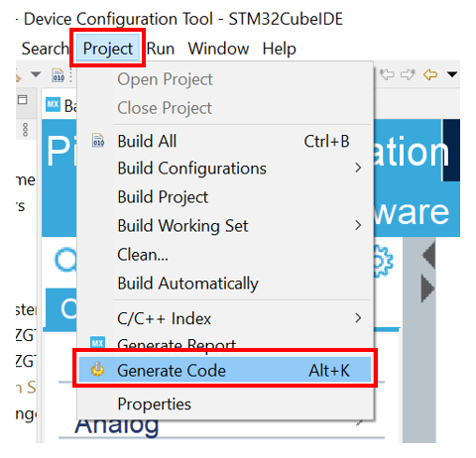476x458 pixels.
Task: Click the Generate Code gear icon
Action: click(x=97, y=370)
